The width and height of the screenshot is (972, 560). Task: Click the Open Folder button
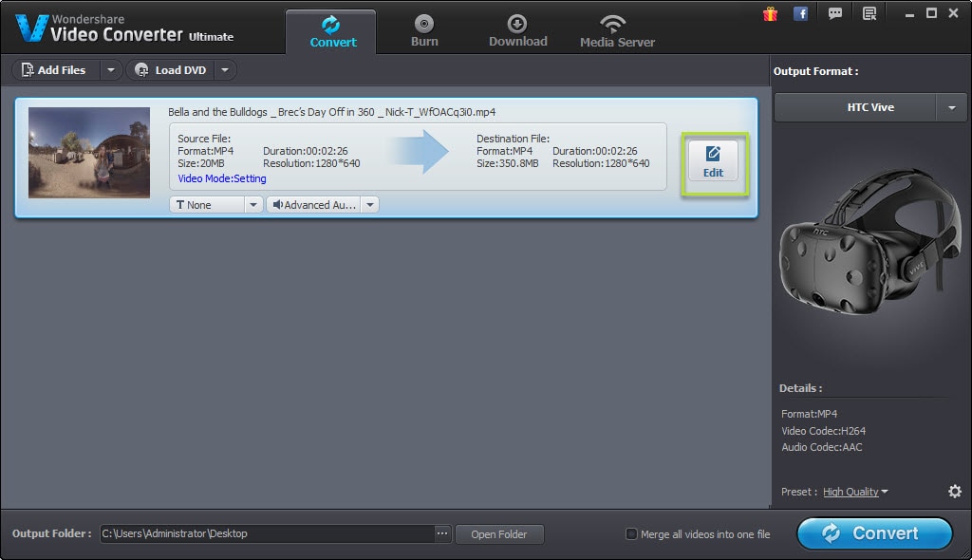click(499, 534)
